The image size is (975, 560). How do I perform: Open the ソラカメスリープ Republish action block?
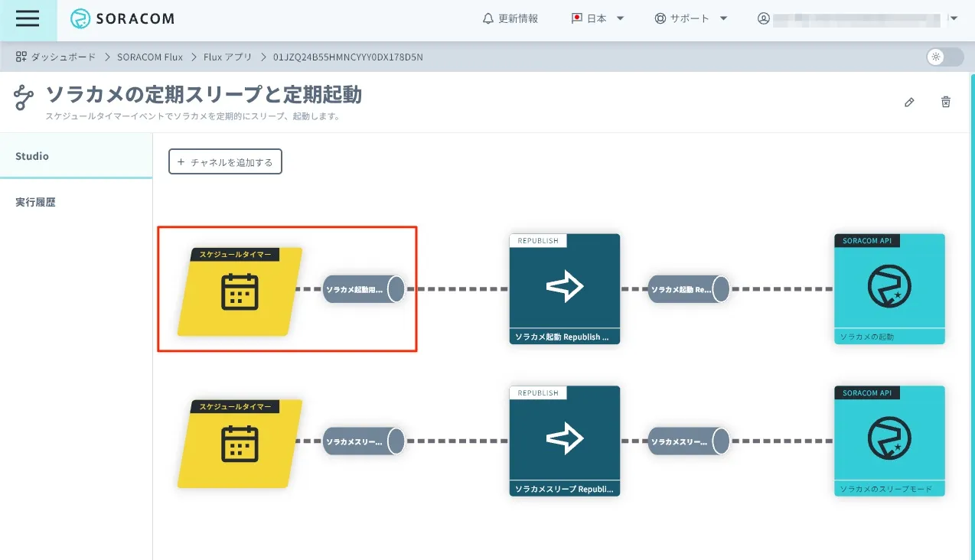pyautogui.click(x=565, y=441)
